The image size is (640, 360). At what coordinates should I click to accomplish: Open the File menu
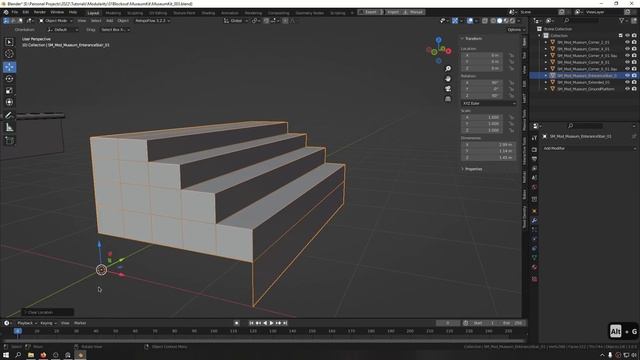[x=15, y=12]
